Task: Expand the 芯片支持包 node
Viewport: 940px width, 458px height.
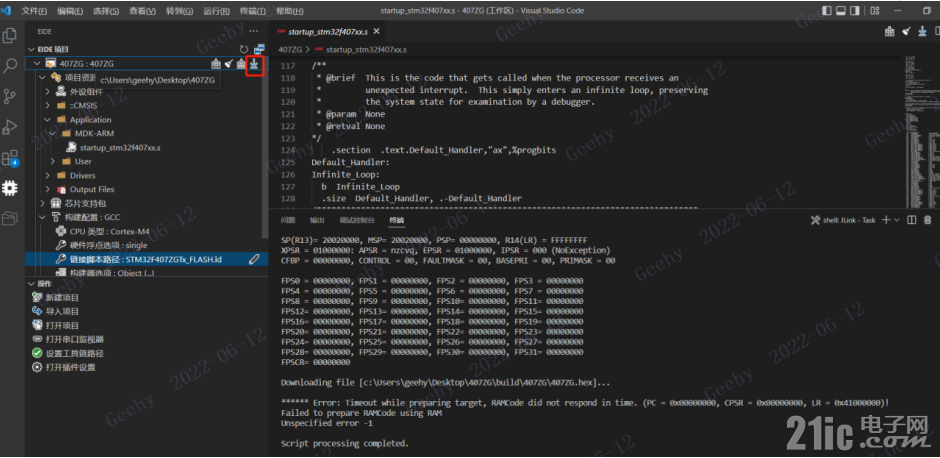Action: pyautogui.click(x=42, y=203)
